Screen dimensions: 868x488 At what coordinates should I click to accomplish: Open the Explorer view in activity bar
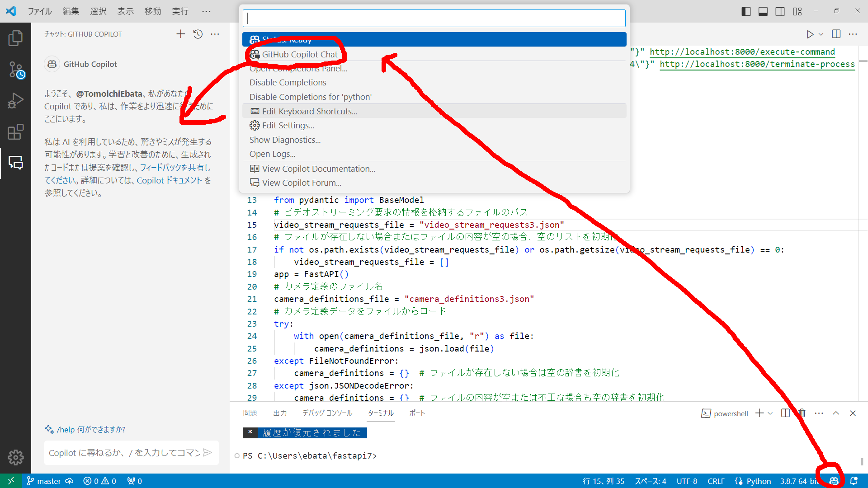pyautogui.click(x=15, y=38)
